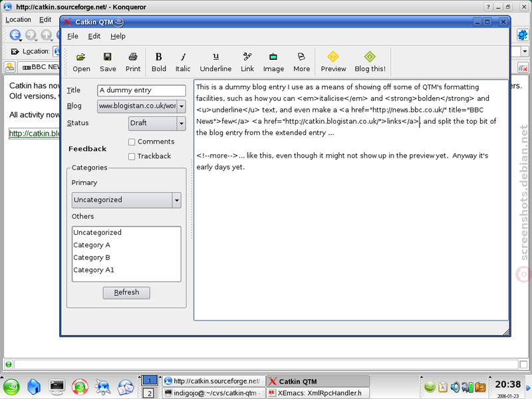
Task: Open the Catkin QTM File menu
Action: pos(72,36)
